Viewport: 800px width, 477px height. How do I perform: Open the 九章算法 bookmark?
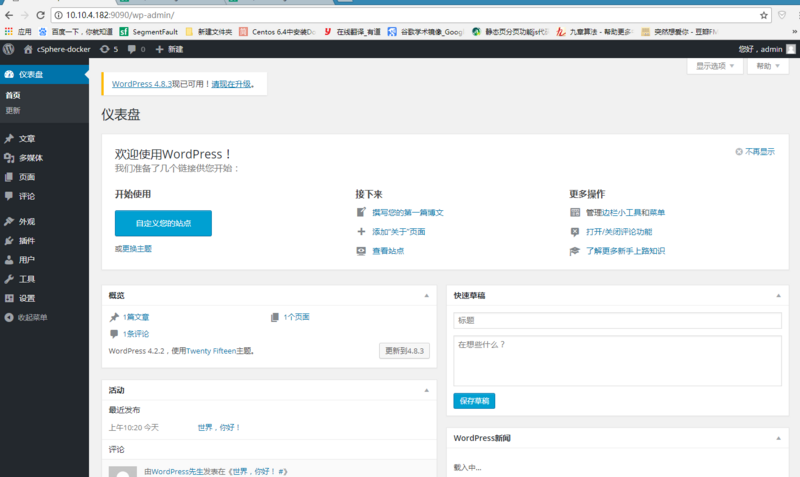tap(594, 32)
